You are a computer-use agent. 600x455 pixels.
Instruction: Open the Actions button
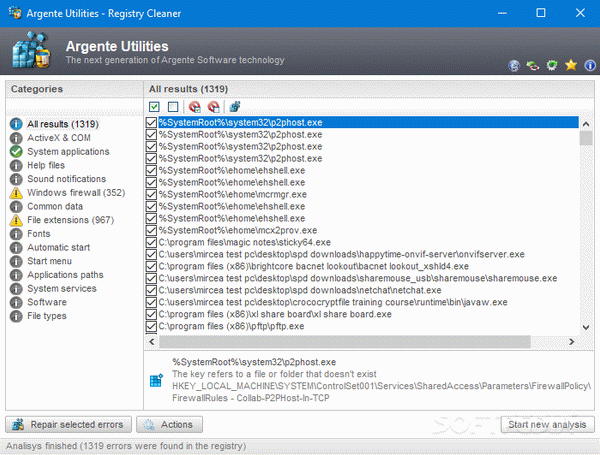(x=170, y=424)
